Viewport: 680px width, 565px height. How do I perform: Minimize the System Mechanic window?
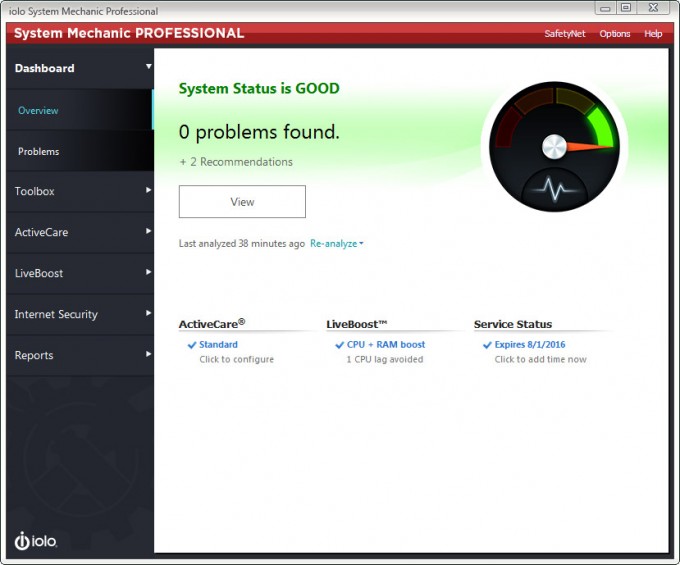605,8
